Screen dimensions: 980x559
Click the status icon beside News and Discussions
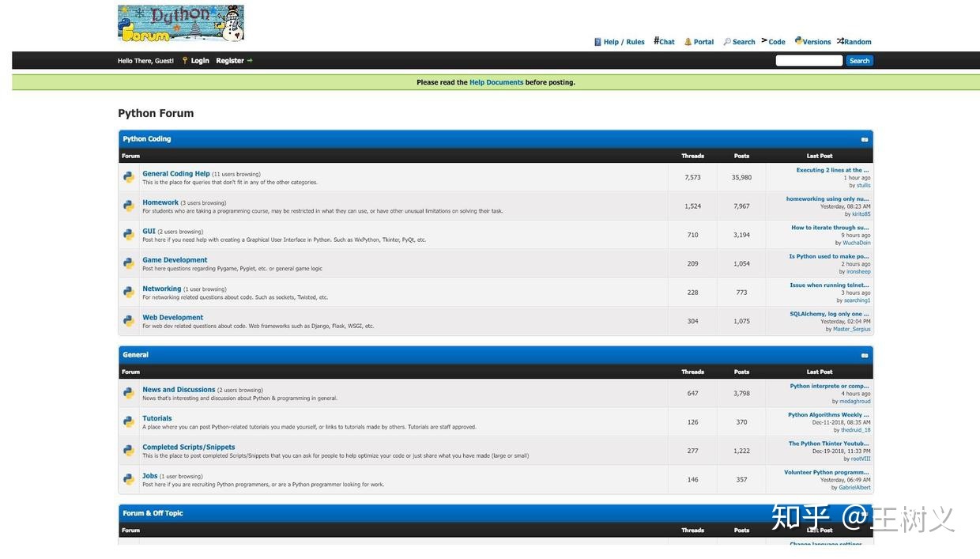pyautogui.click(x=129, y=393)
